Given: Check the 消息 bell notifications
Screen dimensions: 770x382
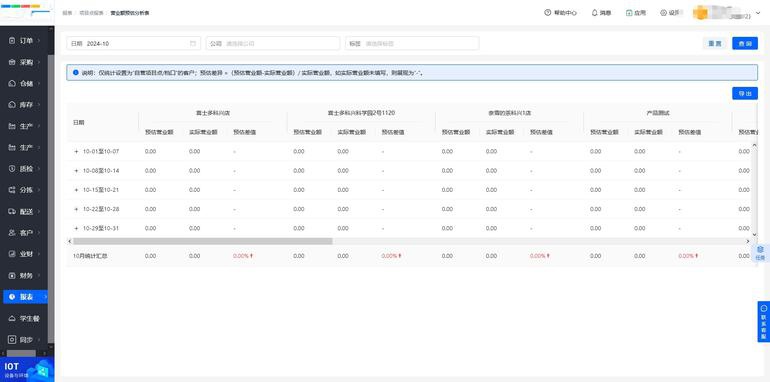Looking at the screenshot, I should coord(602,13).
